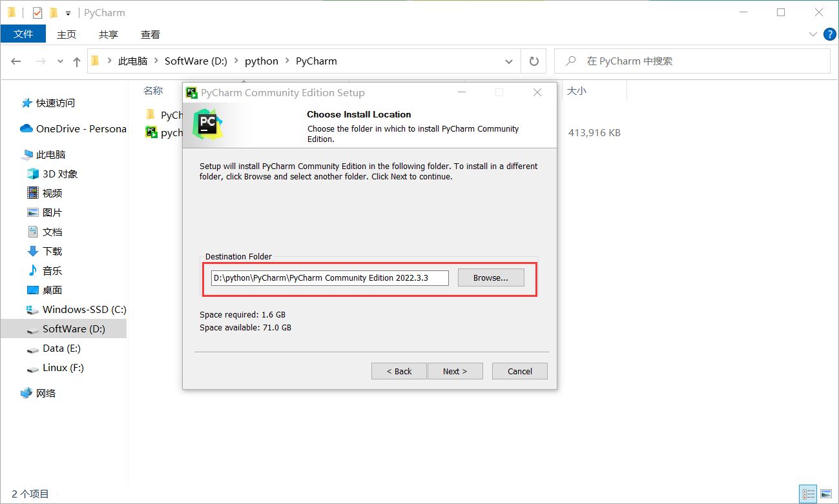Click the Destination Folder path field

click(330, 277)
